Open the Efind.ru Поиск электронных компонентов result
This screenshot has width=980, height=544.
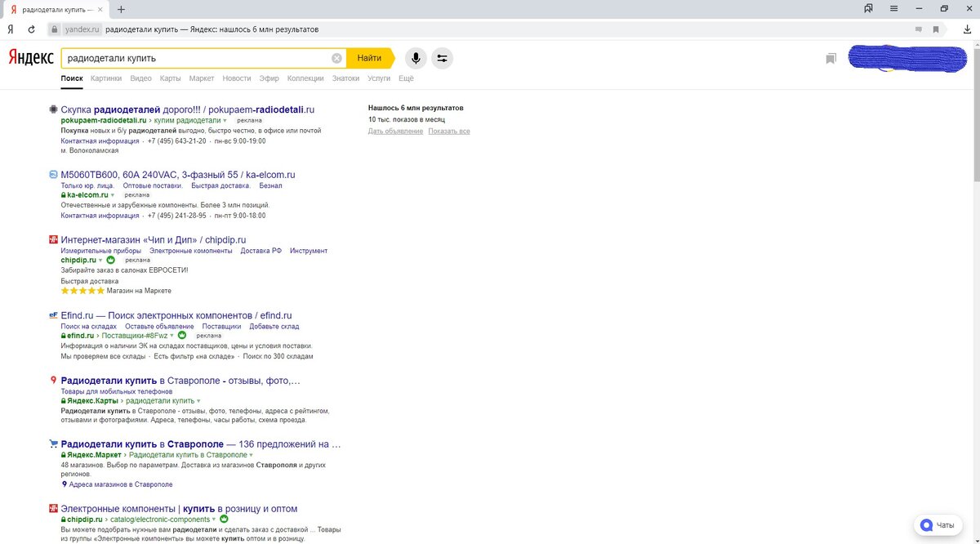[x=176, y=315]
